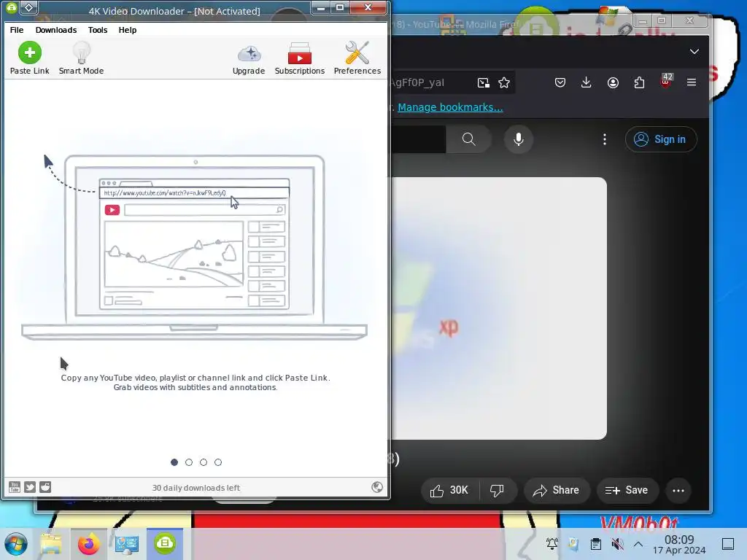Screen dimensions: 747x560
Task: Open Subscriptions in 4K Video Downloader
Action: [x=300, y=58]
